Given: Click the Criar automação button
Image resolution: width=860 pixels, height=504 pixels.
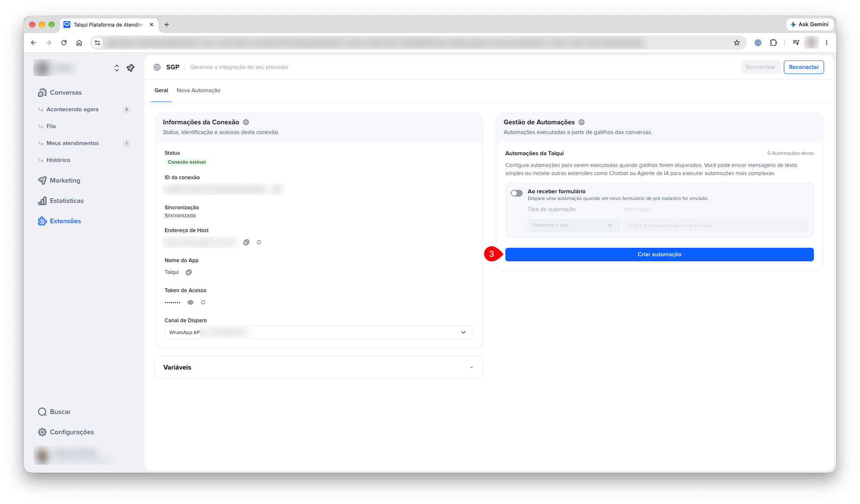Looking at the screenshot, I should pyautogui.click(x=659, y=255).
